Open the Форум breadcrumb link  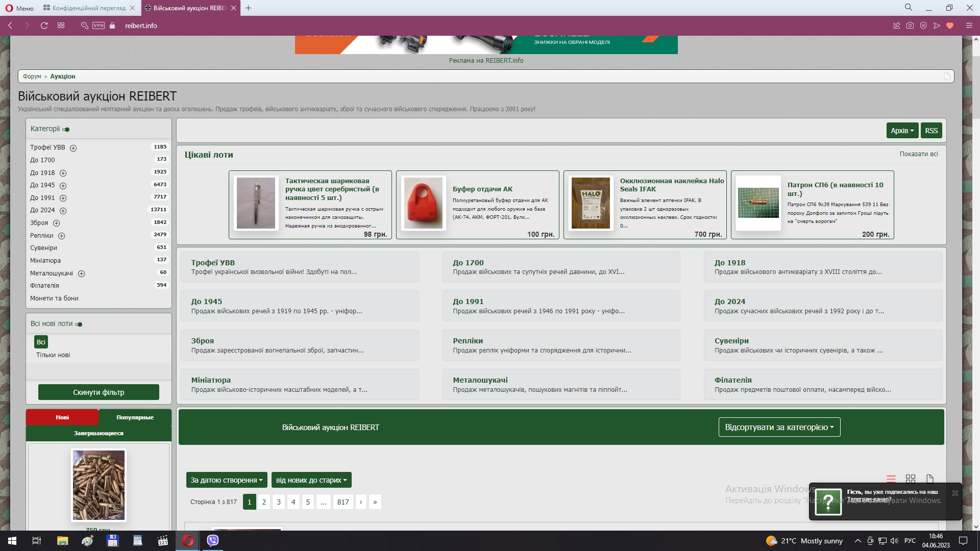coord(32,77)
